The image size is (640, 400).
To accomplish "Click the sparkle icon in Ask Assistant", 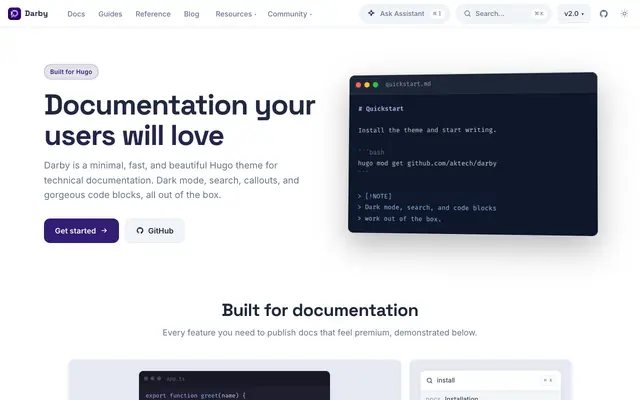I will click(371, 13).
